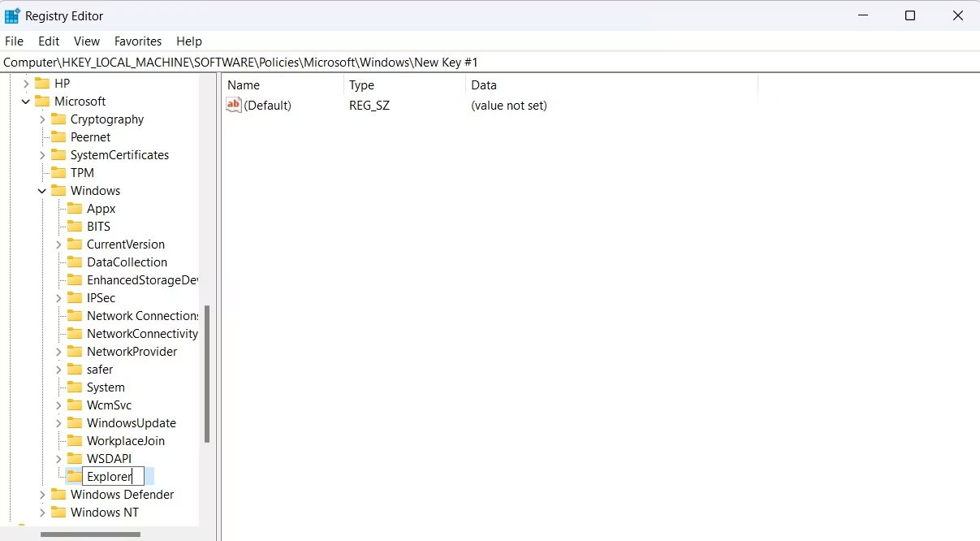The height and width of the screenshot is (541, 980).
Task: Collapse the Microsoft key
Action: point(27,101)
